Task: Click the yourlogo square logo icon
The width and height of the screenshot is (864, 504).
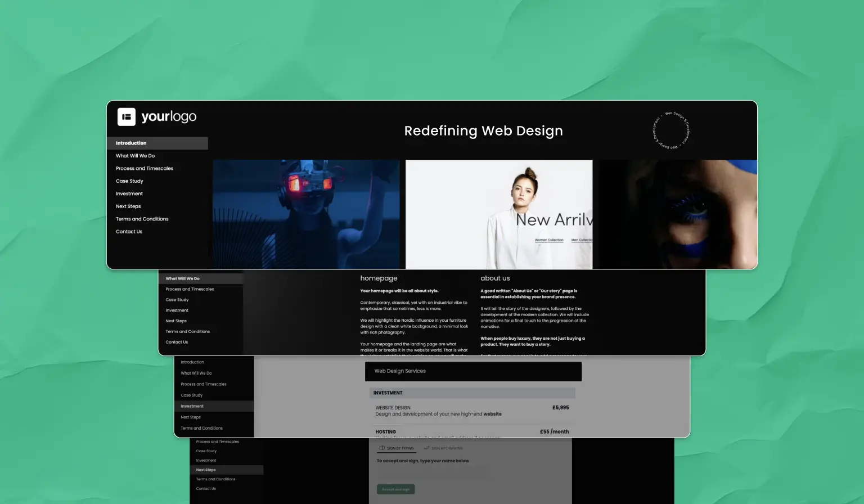Action: pos(127,116)
